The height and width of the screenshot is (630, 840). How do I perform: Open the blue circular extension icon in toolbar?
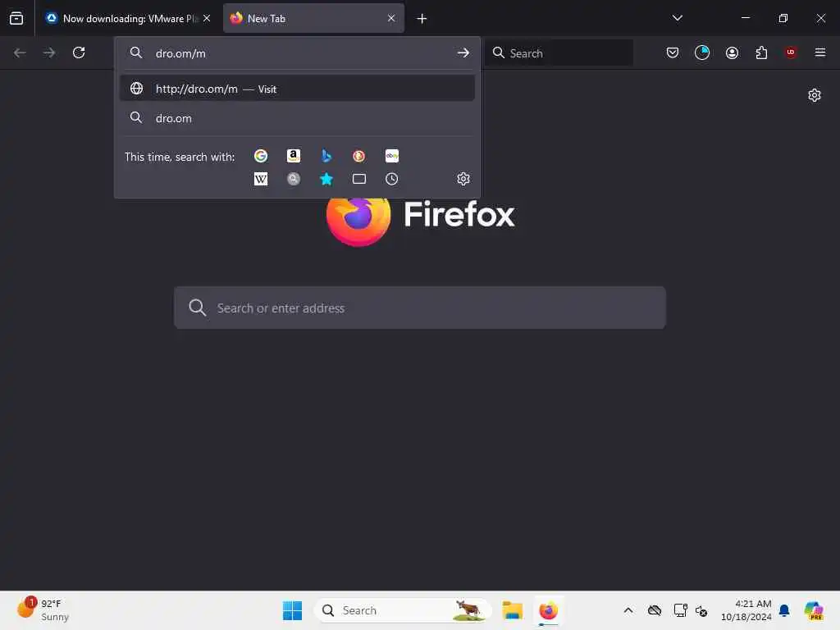tap(702, 52)
